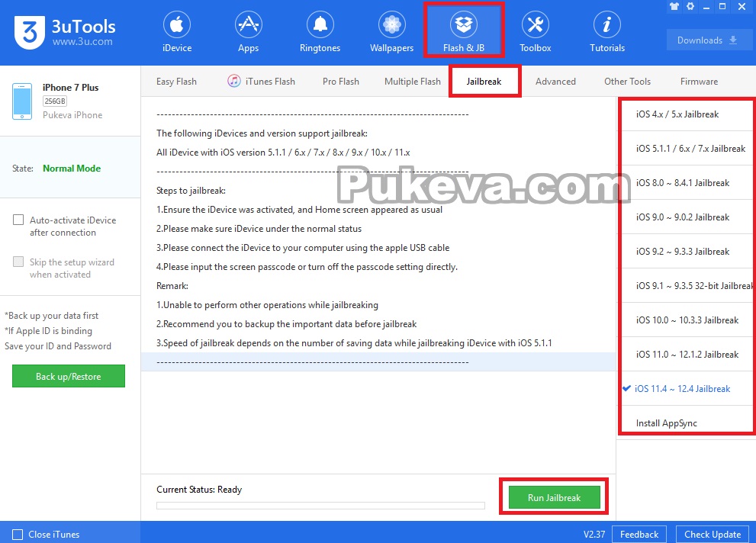Image resolution: width=756 pixels, height=543 pixels.
Task: Open the settings gear in title bar
Action: click(x=690, y=6)
